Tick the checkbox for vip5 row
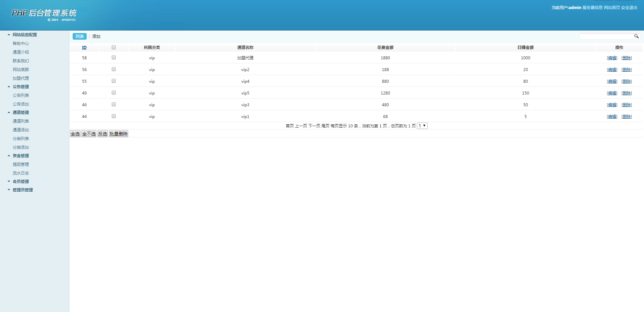This screenshot has width=644, height=312. [x=114, y=93]
